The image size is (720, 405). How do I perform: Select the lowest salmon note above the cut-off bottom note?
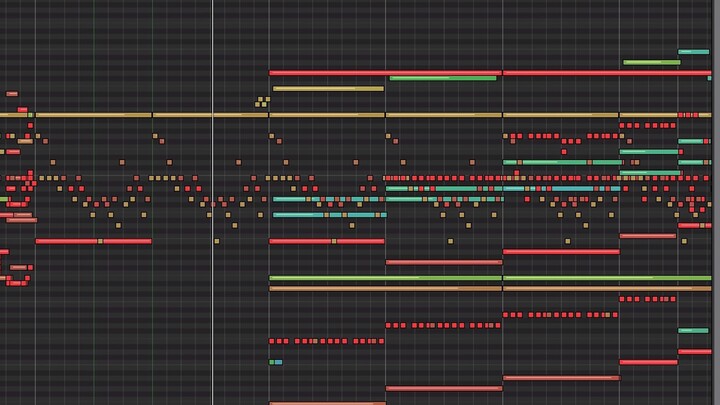(444, 388)
